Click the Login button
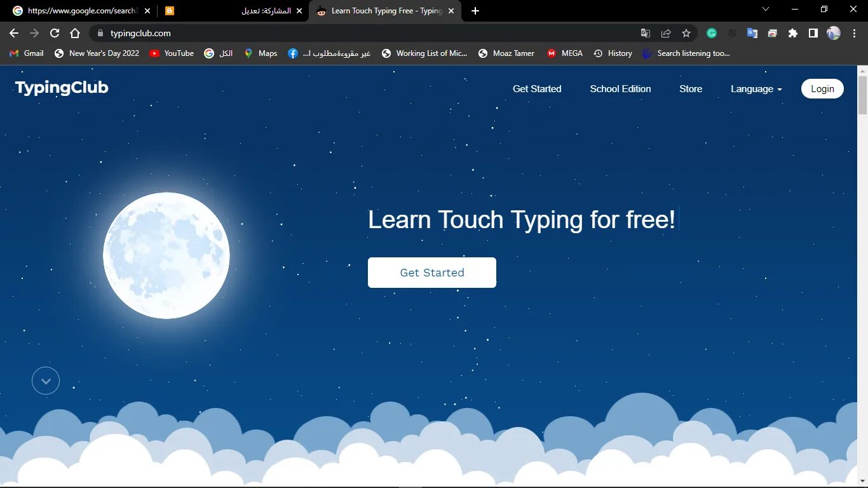This screenshot has height=488, width=868. click(x=822, y=89)
